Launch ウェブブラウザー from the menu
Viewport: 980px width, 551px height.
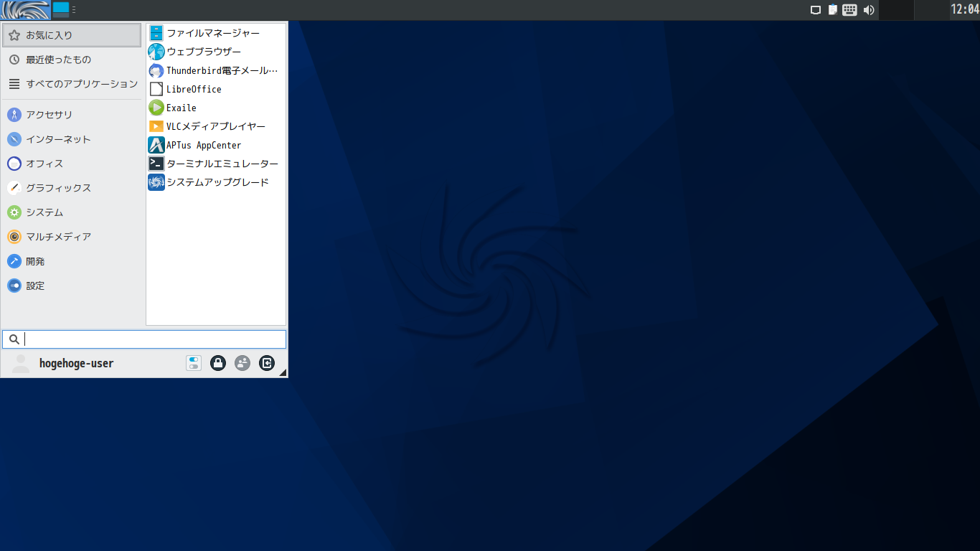pyautogui.click(x=216, y=52)
